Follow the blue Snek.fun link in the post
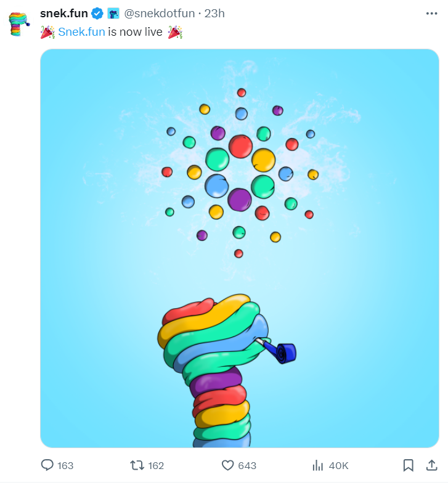Screen dimensions: 448x490 coord(81,32)
